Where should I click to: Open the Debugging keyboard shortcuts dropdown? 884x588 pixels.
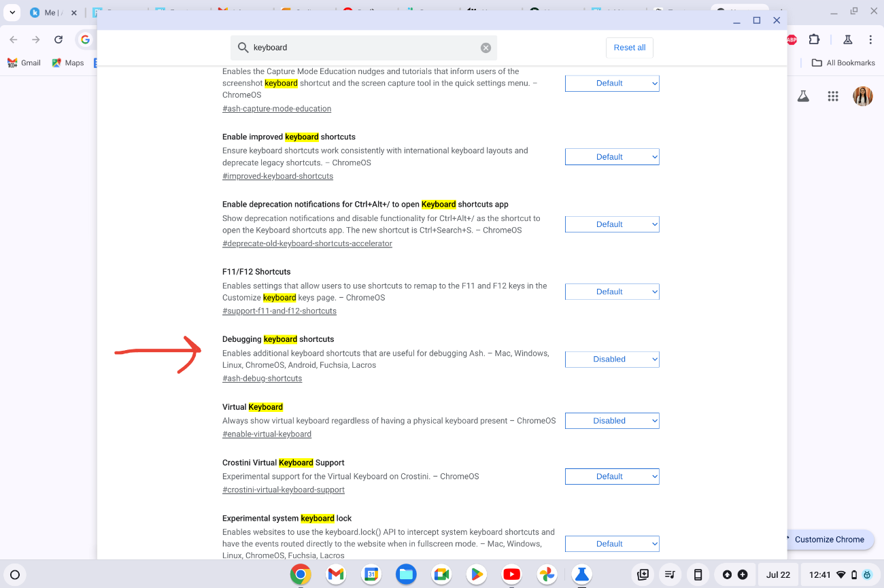pyautogui.click(x=611, y=359)
